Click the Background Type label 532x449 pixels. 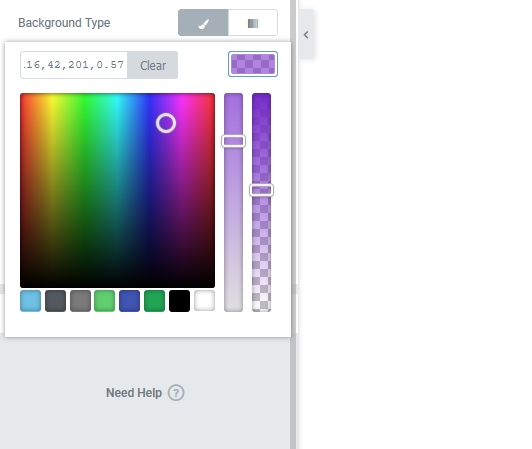(x=64, y=23)
